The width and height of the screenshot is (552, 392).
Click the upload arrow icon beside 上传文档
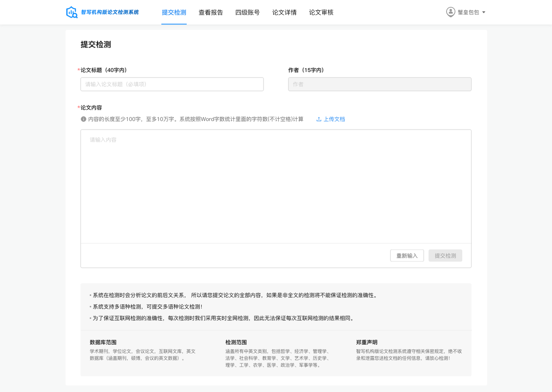tap(319, 119)
